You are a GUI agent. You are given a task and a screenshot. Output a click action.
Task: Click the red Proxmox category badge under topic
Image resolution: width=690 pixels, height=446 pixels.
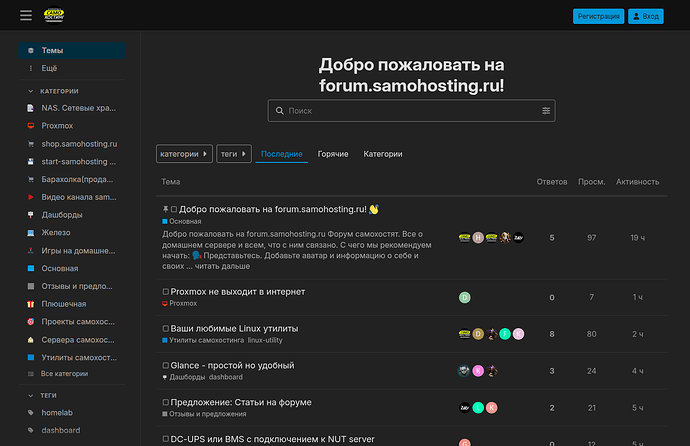pos(180,303)
